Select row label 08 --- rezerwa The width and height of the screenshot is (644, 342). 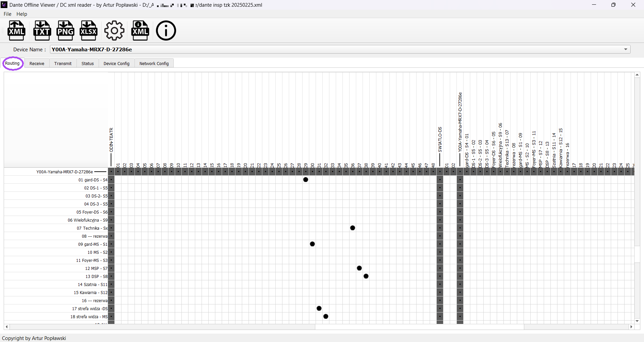tap(95, 236)
